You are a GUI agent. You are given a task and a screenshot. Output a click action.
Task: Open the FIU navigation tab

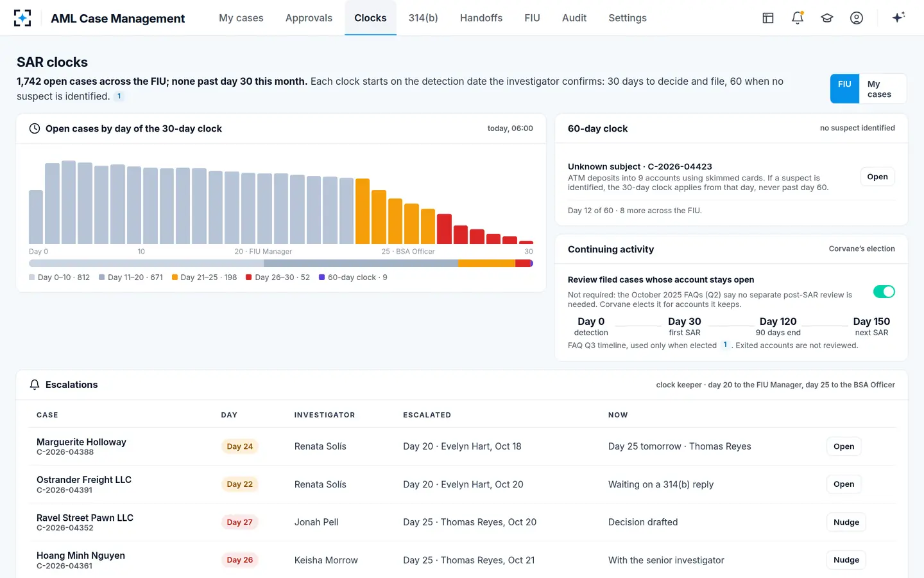click(532, 18)
